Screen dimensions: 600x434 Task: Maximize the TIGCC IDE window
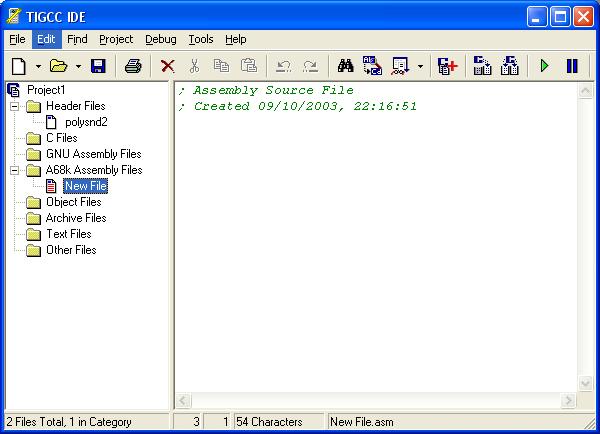(560, 17)
